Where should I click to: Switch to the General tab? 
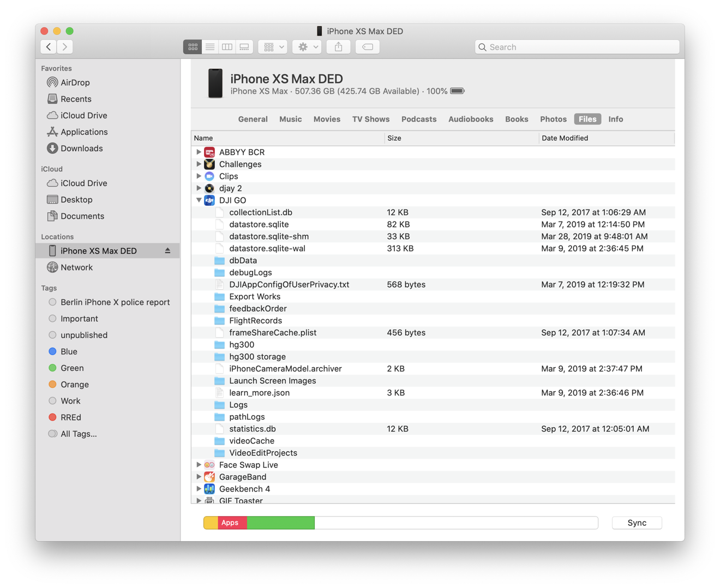253,119
